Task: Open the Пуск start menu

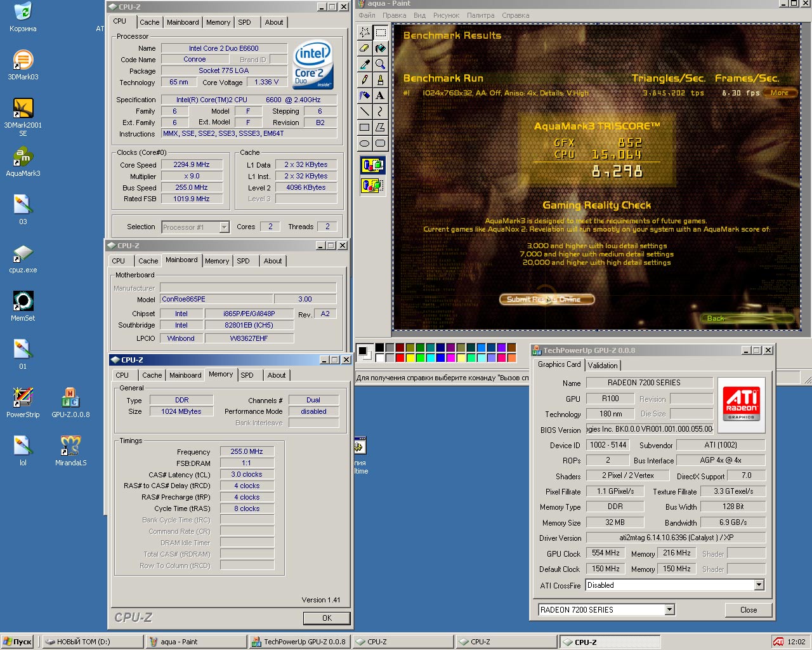Action: coord(17,642)
